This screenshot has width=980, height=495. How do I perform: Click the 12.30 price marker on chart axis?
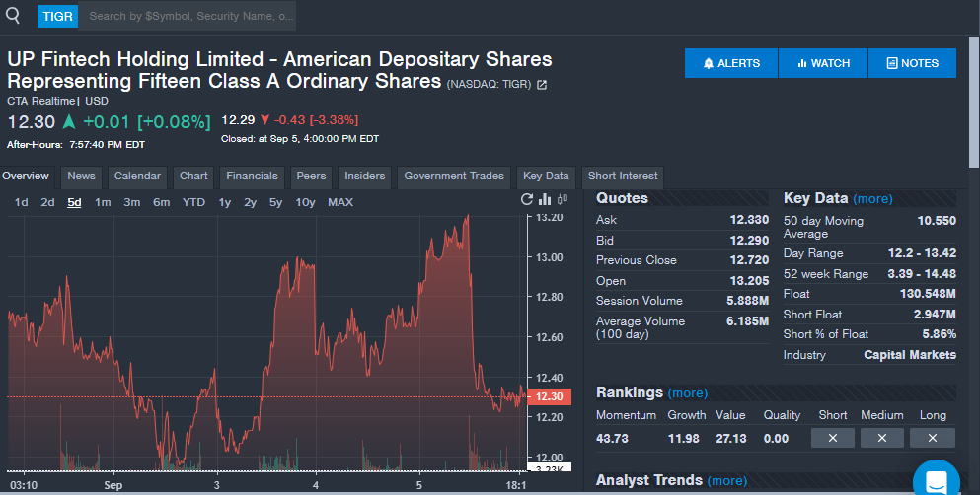coord(549,396)
